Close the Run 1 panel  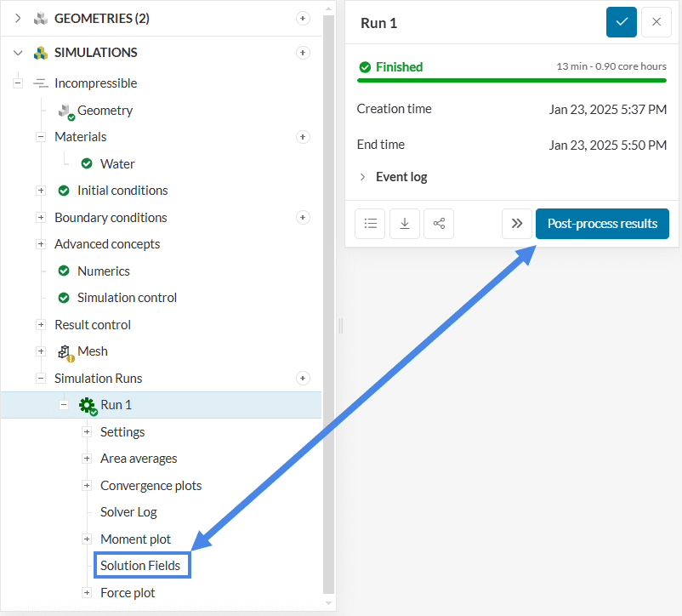pyautogui.click(x=656, y=22)
